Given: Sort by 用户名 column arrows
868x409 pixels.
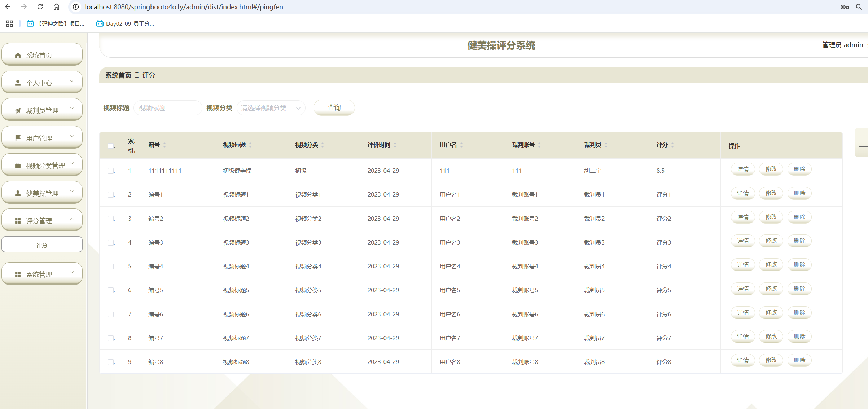Looking at the screenshot, I should 461,145.
